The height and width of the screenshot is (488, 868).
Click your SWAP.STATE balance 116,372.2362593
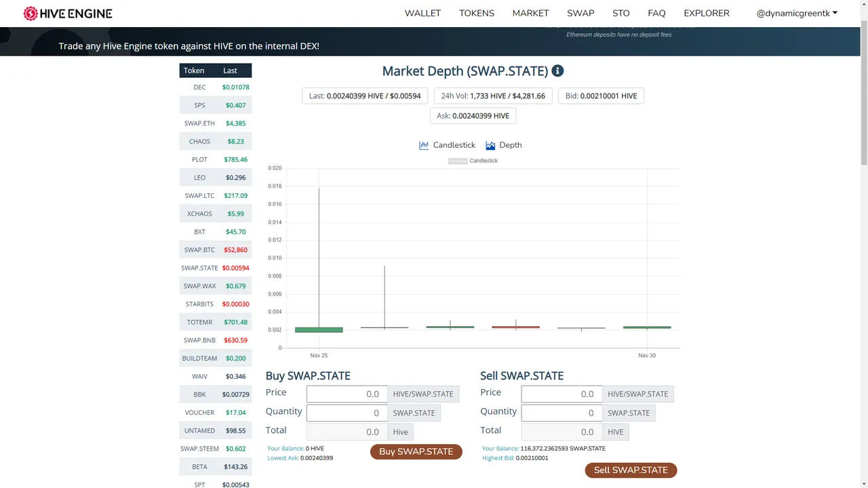coord(563,449)
